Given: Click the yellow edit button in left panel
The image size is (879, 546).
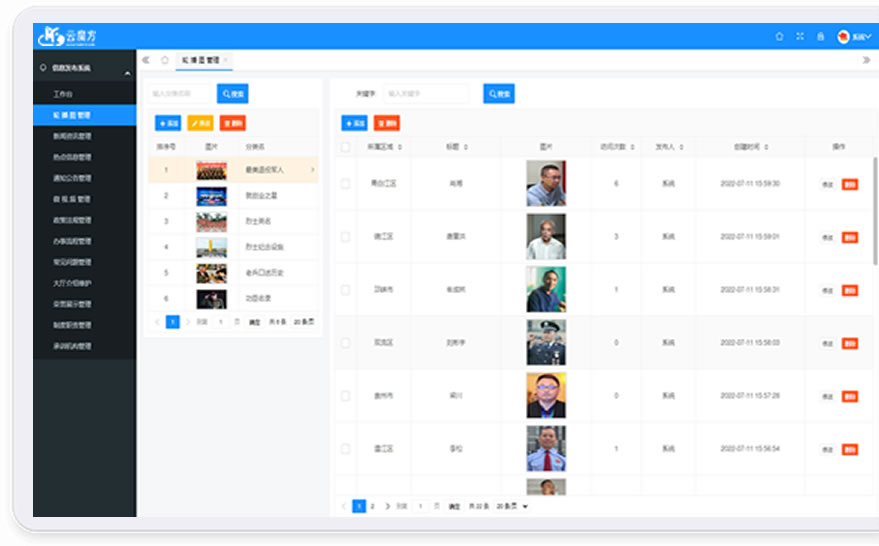Looking at the screenshot, I should (x=201, y=123).
